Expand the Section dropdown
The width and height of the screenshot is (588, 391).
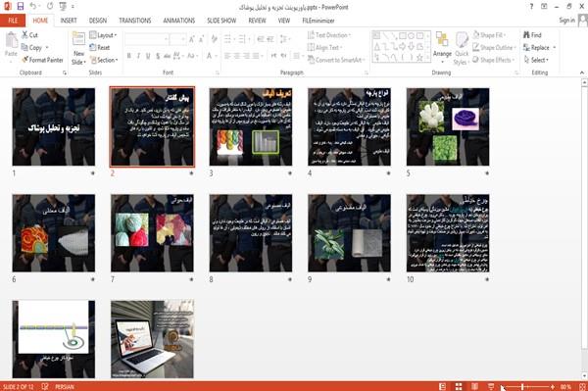pyautogui.click(x=104, y=60)
